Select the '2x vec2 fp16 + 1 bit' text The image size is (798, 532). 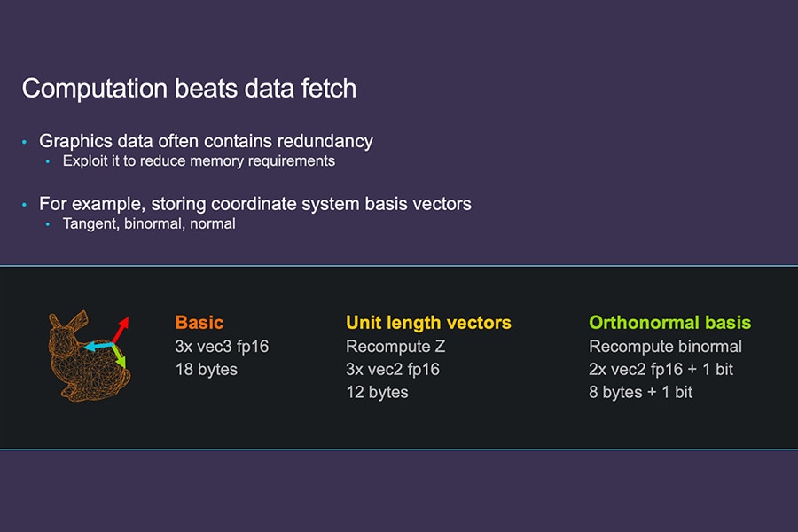pos(661,369)
